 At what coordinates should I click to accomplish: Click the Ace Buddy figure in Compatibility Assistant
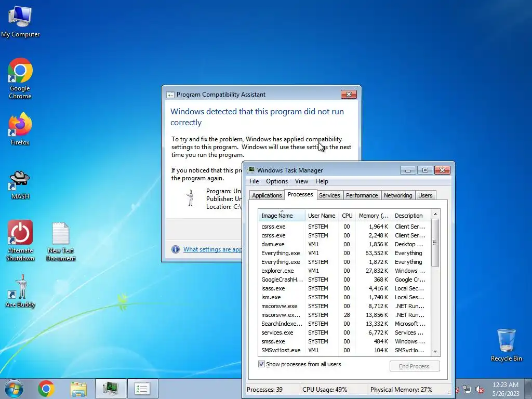[x=190, y=198]
